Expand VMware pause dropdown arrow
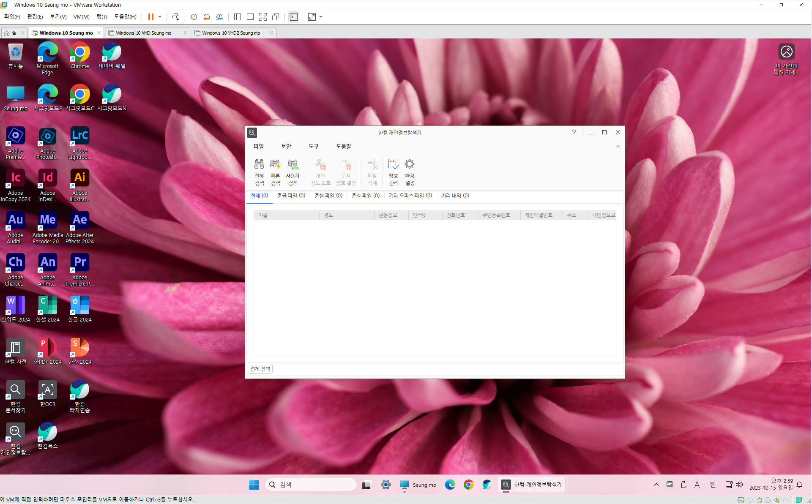Viewport: 812px width, 504px height. click(x=160, y=17)
